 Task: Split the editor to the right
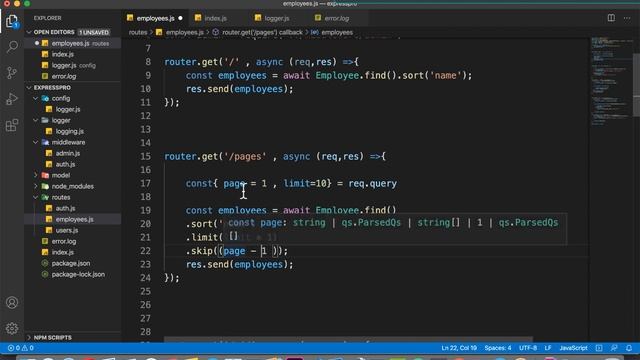pos(611,18)
